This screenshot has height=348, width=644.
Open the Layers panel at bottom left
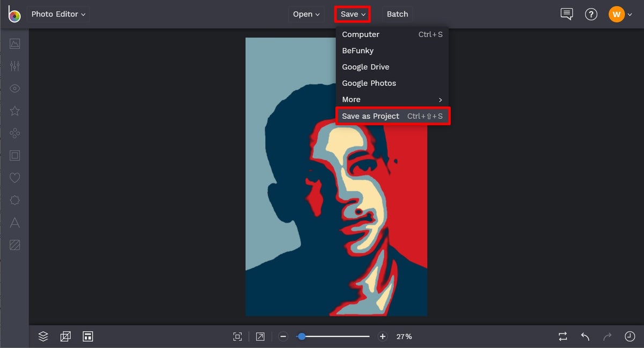[x=43, y=336]
